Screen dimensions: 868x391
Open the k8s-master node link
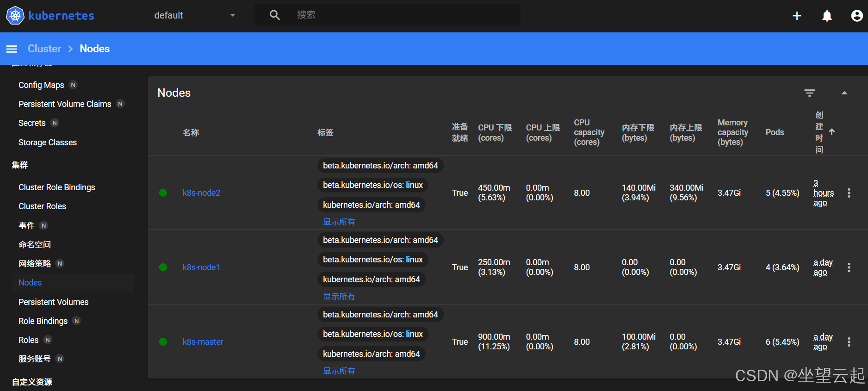coord(203,342)
